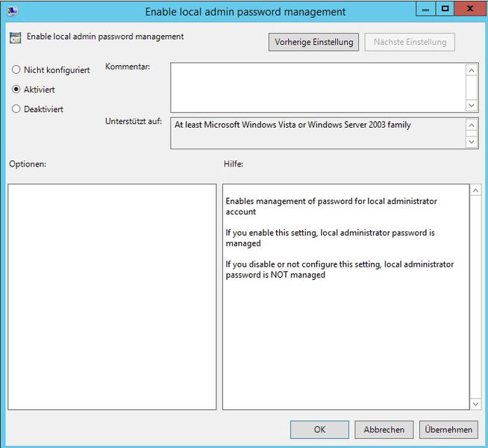The image size is (488, 448).
Task: Click the Nächste Einstellung button
Action: point(410,42)
